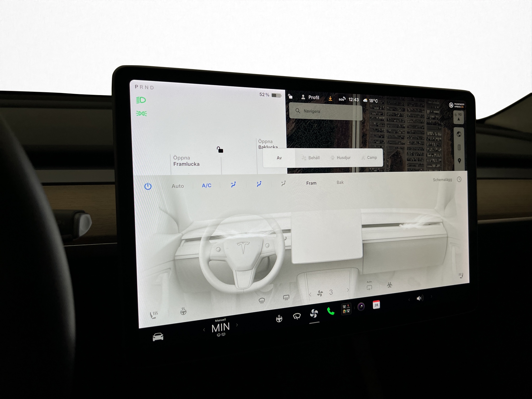Decrease volume with left chevron
The image size is (532, 399).
(x=409, y=300)
